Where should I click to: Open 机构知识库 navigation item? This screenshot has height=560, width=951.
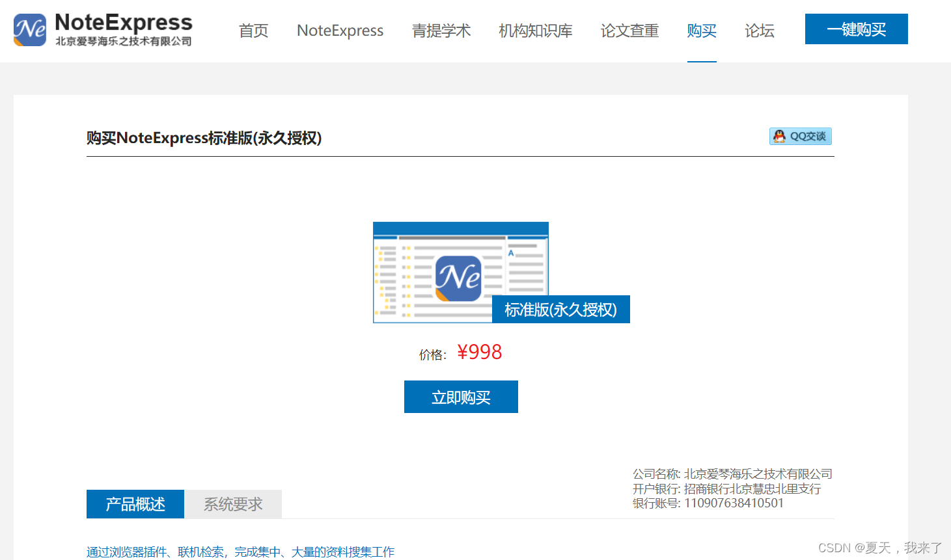coord(536,31)
